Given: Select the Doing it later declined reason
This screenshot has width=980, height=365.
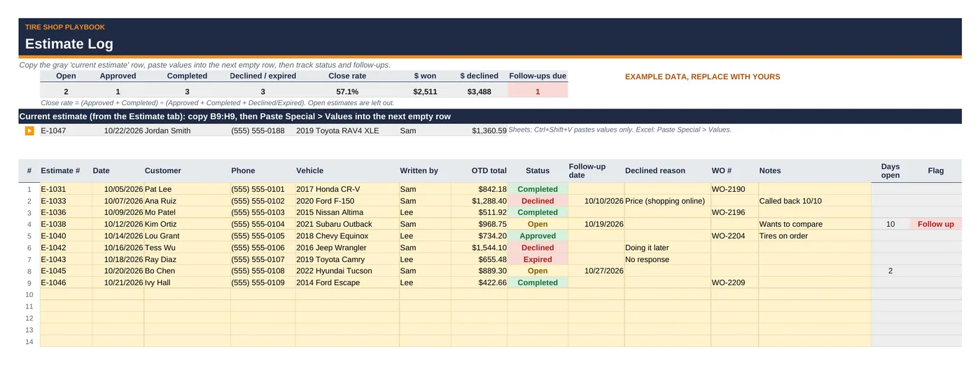Looking at the screenshot, I should 667,247.
